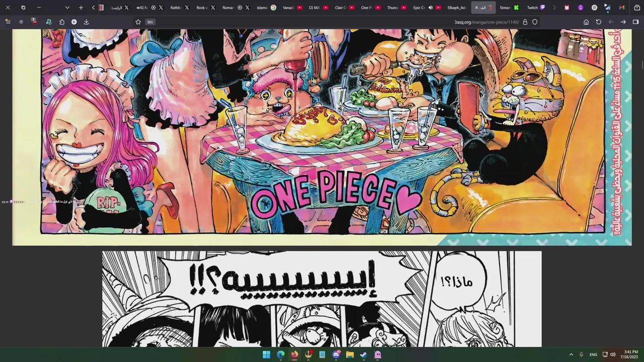The image size is (644, 362).
Task: View site security padlock info
Action: coord(525,22)
